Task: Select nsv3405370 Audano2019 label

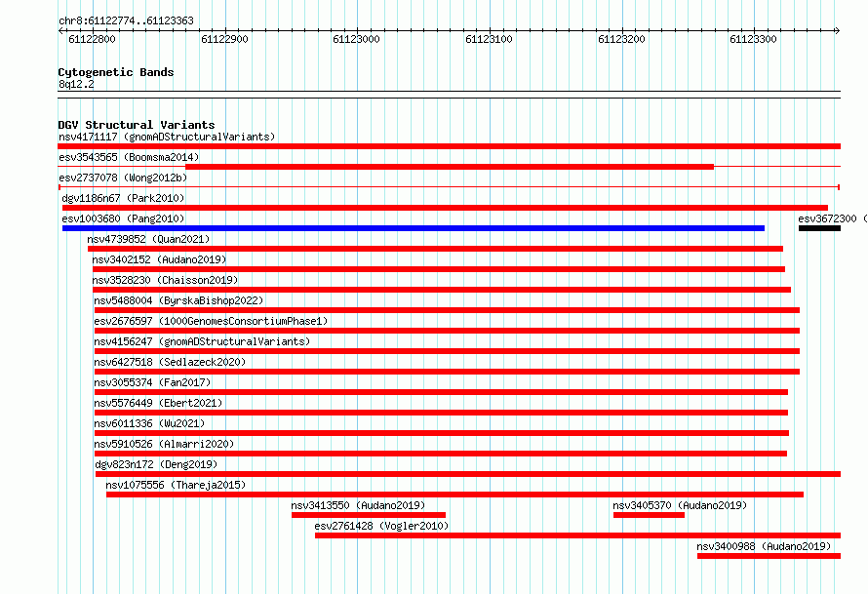Action: pyautogui.click(x=680, y=505)
